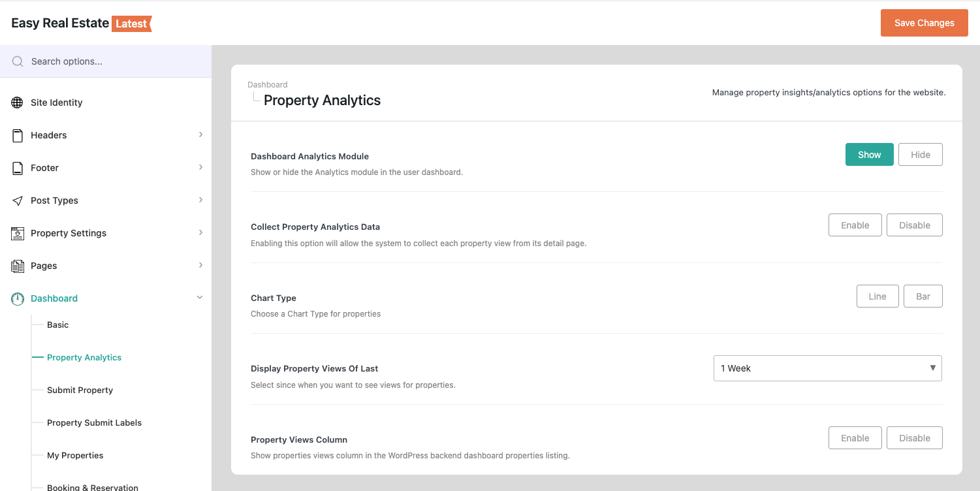Open My Properties settings page
Screen dimensions: 980x491
(x=75, y=455)
